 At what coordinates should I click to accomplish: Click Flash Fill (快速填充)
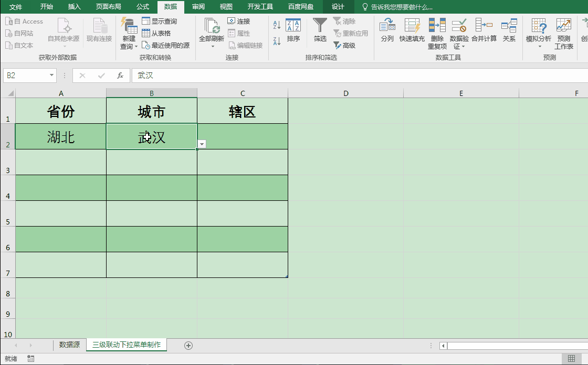[412, 30]
